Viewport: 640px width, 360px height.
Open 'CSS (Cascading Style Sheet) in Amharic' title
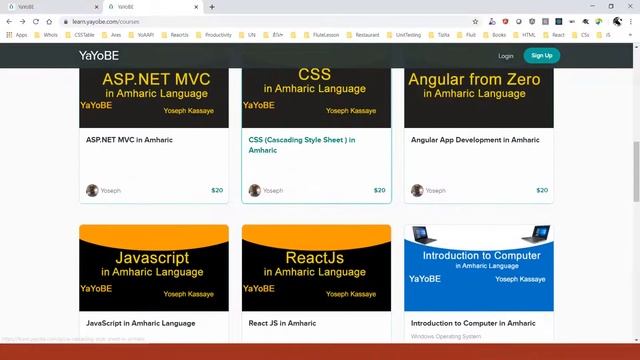coord(302,145)
